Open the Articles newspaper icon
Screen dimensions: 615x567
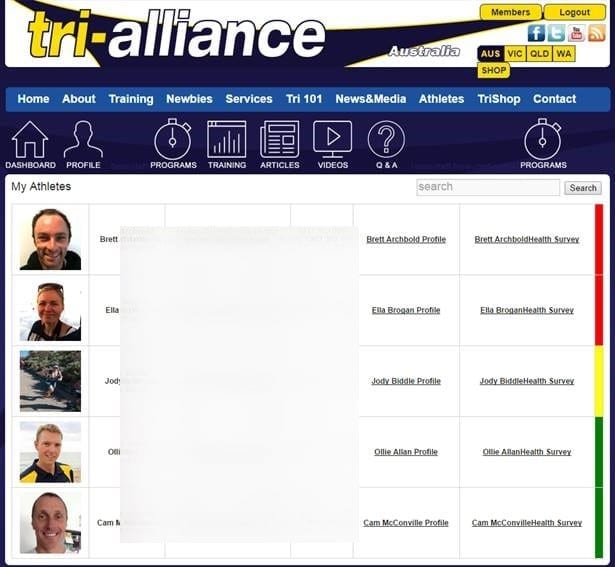[x=280, y=141]
